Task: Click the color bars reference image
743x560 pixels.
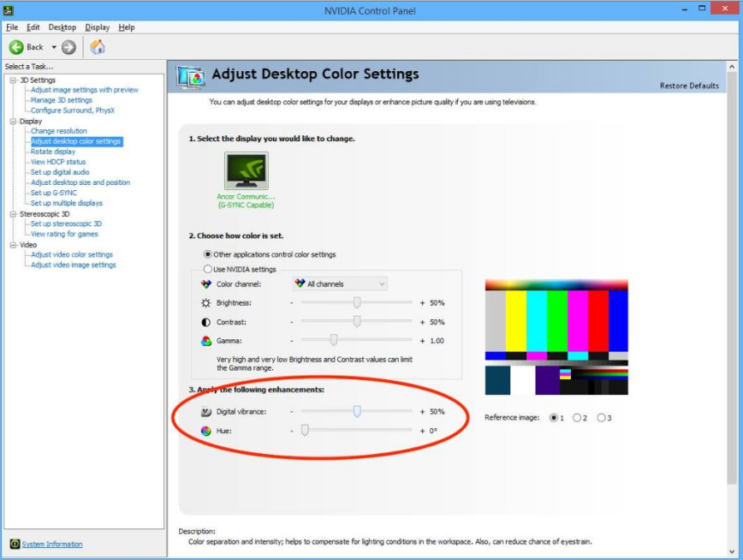Action: point(556,337)
